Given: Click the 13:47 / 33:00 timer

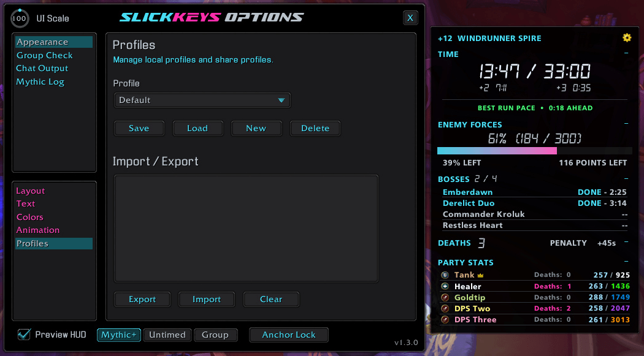Looking at the screenshot, I should [535, 71].
